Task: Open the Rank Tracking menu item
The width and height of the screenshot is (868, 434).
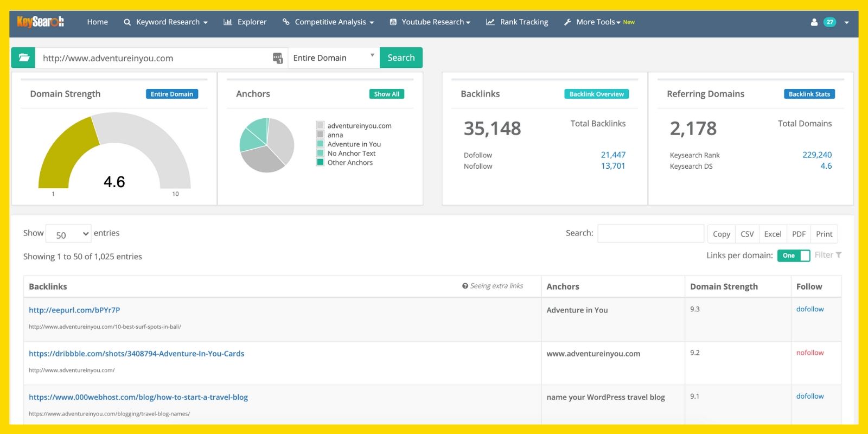Action: (524, 22)
